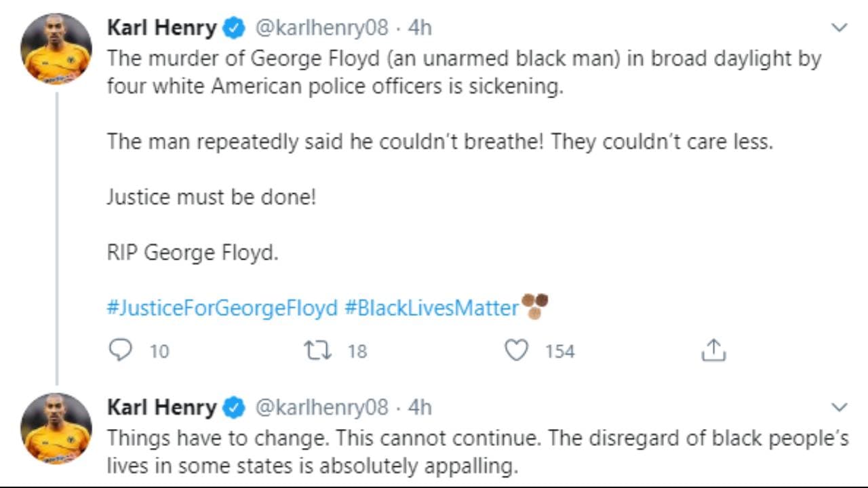
Task: Click the reply speech-bubble icon
Action: coord(120,350)
